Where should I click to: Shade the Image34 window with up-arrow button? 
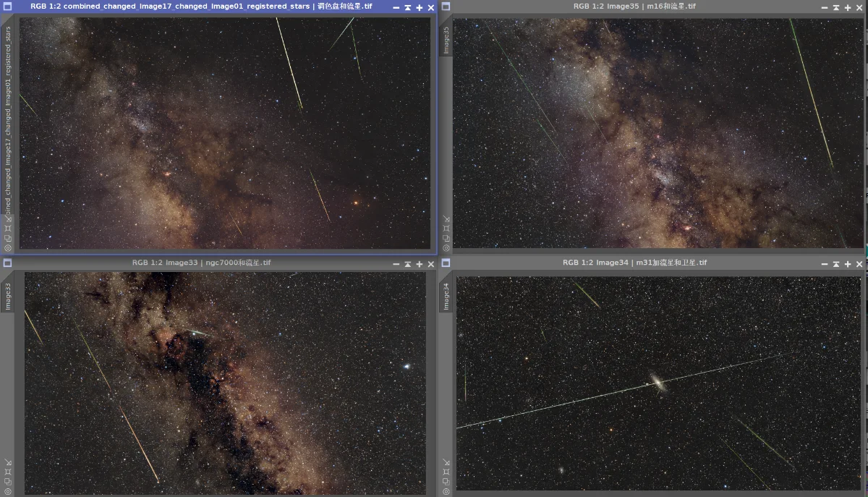(836, 264)
